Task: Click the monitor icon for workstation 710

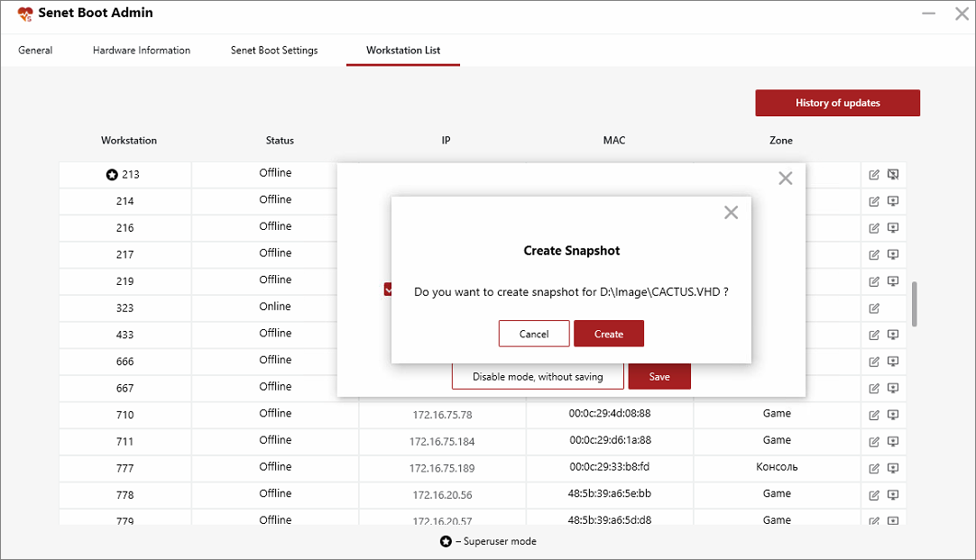Action: coord(893,414)
